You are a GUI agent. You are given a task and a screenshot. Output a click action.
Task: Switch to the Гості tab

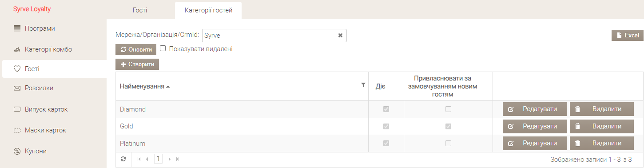140,10
